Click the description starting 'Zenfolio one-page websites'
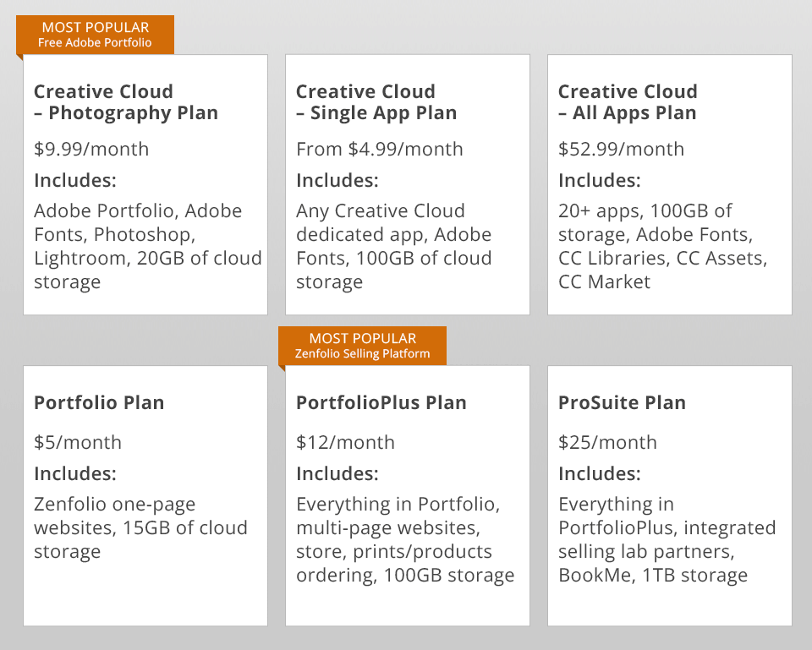 140,528
